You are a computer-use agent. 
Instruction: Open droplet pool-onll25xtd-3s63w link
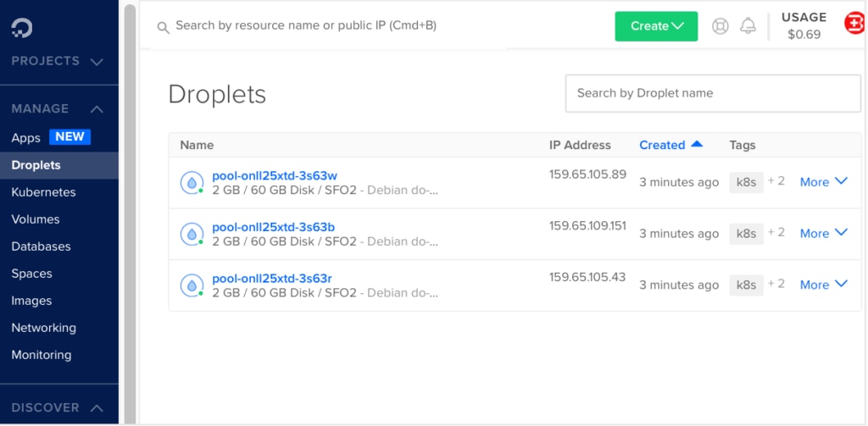tap(275, 176)
